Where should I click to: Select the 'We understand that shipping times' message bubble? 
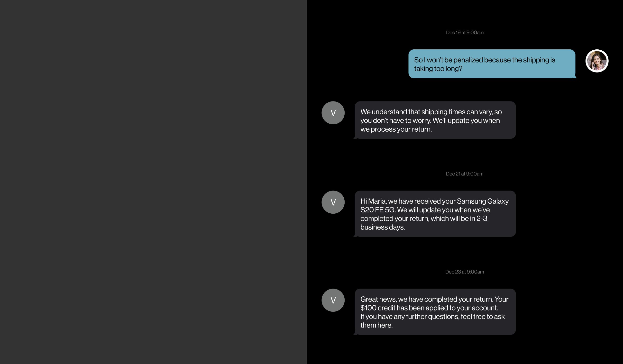[435, 120]
